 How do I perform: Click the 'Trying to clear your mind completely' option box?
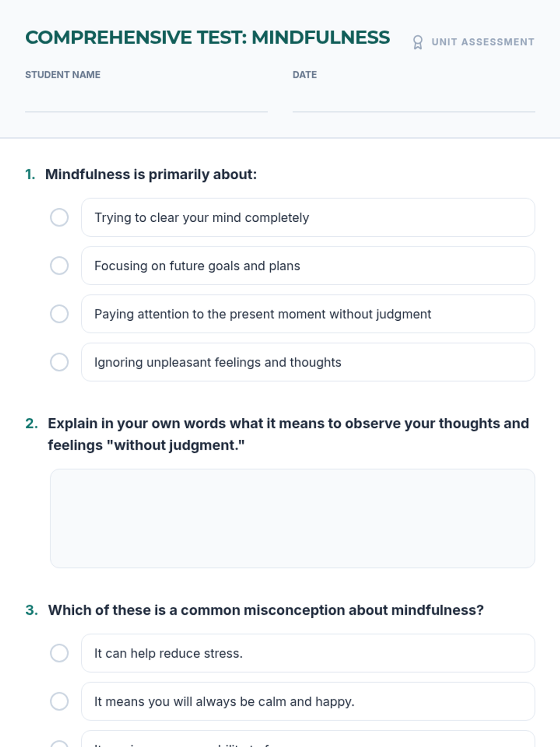pyautogui.click(x=308, y=218)
